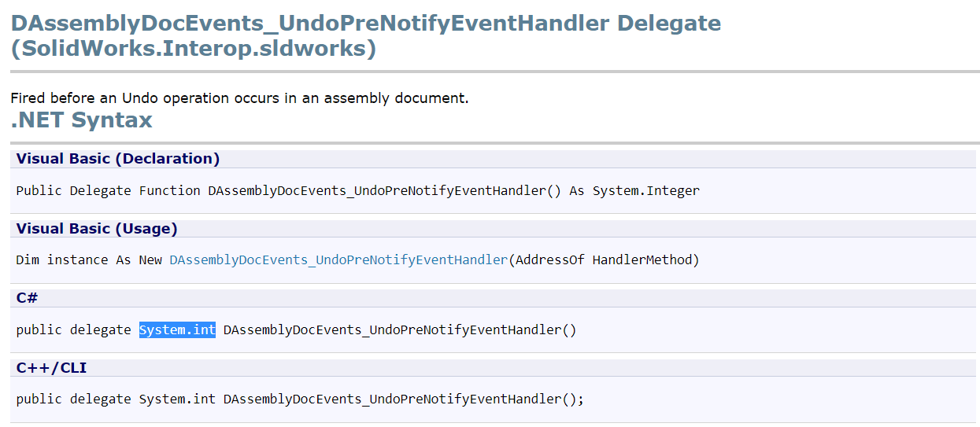980x427 pixels.
Task: Click the highlighted System.int in C# syntax
Action: pyautogui.click(x=177, y=329)
